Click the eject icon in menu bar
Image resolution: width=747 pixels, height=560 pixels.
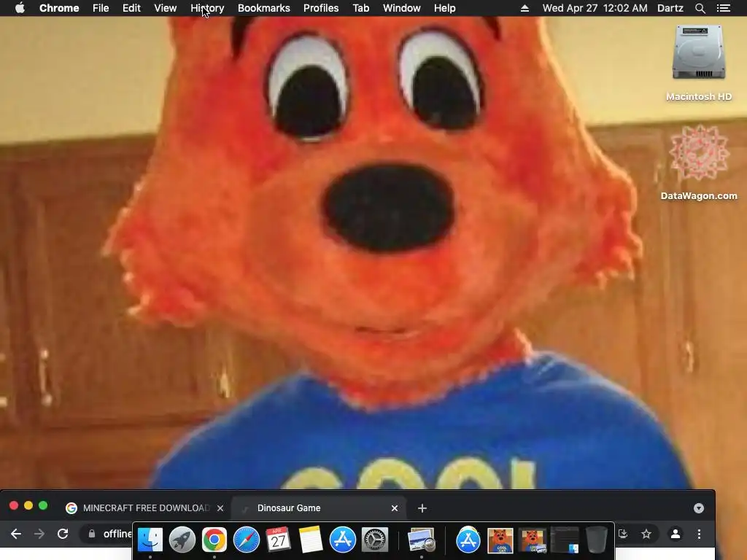pos(525,8)
